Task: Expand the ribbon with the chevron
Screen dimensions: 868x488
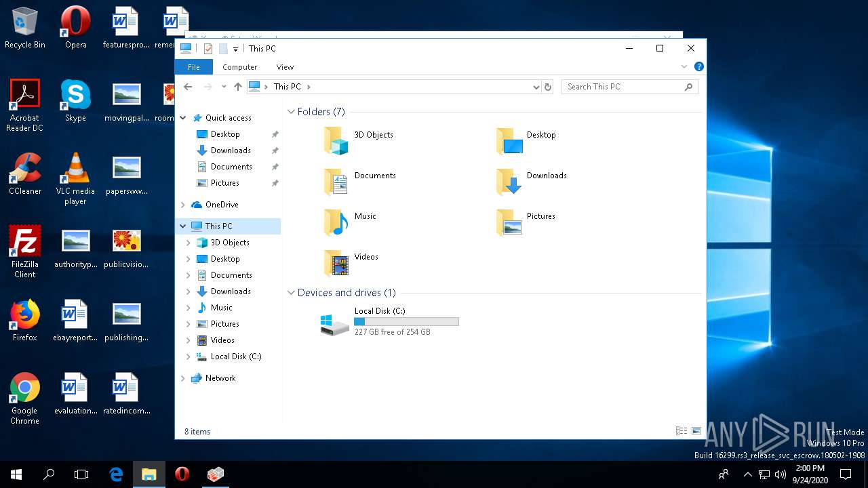Action: pos(684,66)
